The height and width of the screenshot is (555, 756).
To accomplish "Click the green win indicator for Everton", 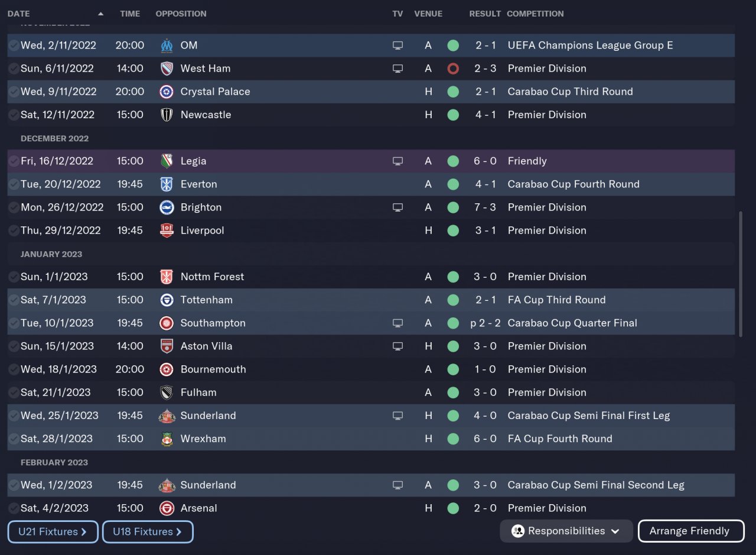I will point(453,184).
